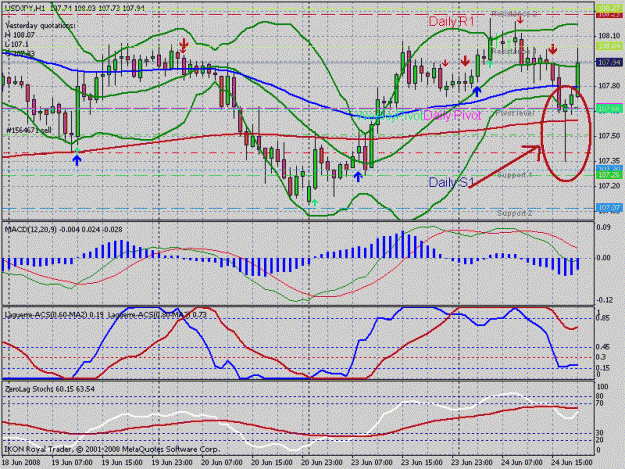Click the Laguerre-ACS indicator label

(x=105, y=315)
